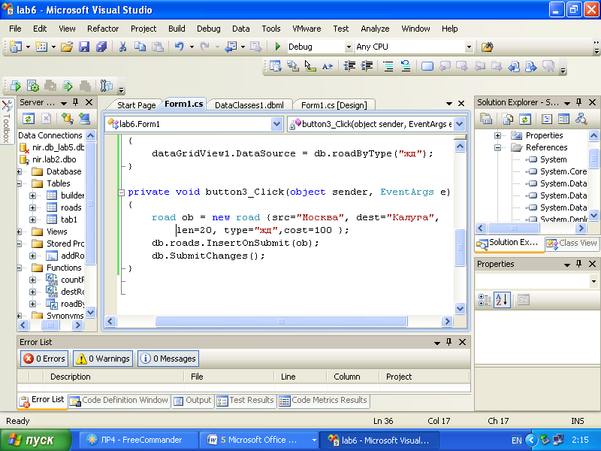
Task: Toggle the 0 Messages filter button
Action: 167,358
